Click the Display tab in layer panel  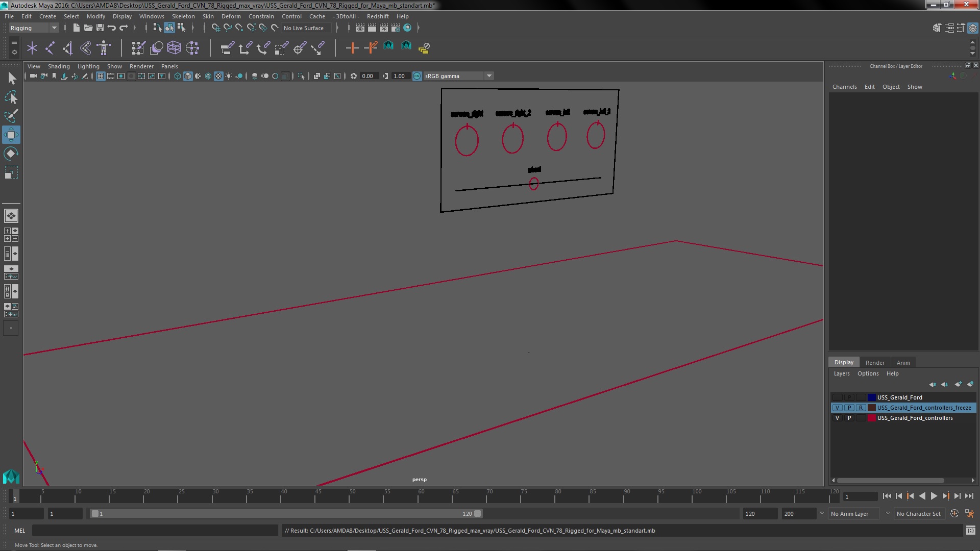[x=844, y=362]
